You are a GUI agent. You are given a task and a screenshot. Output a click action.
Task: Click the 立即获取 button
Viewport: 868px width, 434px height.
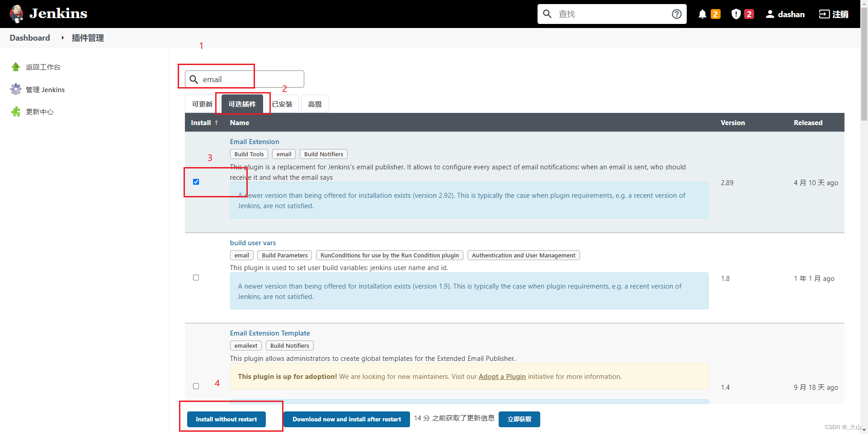click(x=519, y=419)
